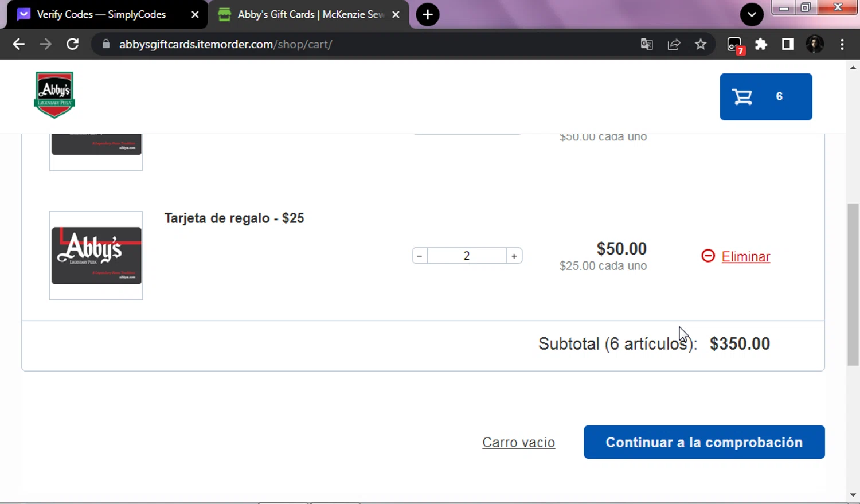
Task: Click the browser forward arrow
Action: coord(45,44)
